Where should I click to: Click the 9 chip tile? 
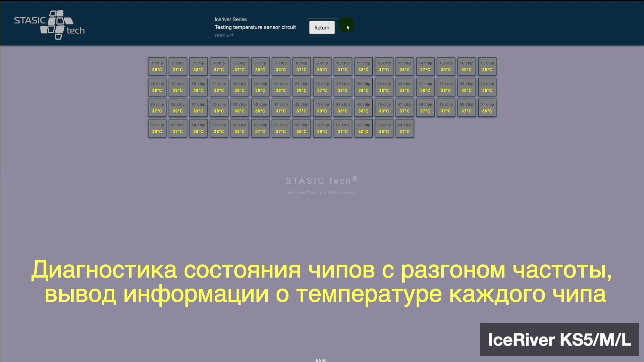[x=322, y=66]
